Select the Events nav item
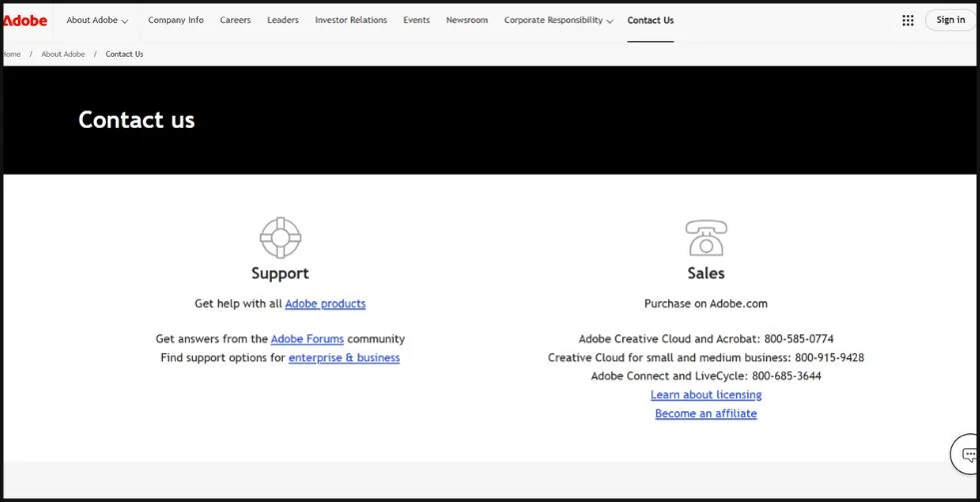 [x=417, y=20]
